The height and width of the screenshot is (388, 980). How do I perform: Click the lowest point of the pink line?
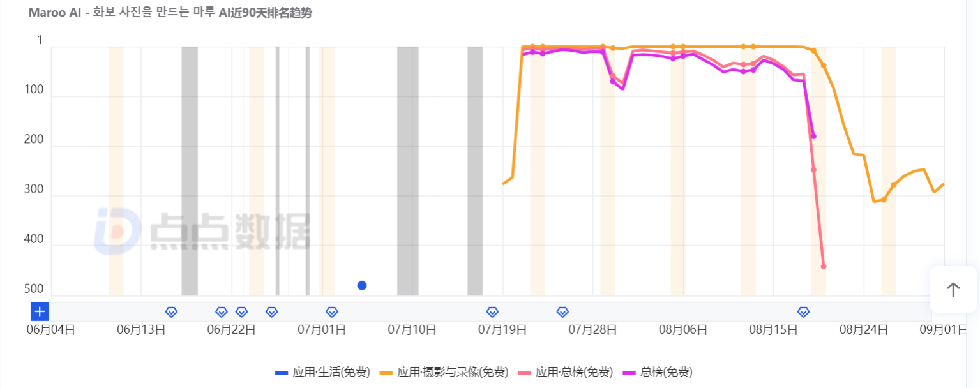824,266
